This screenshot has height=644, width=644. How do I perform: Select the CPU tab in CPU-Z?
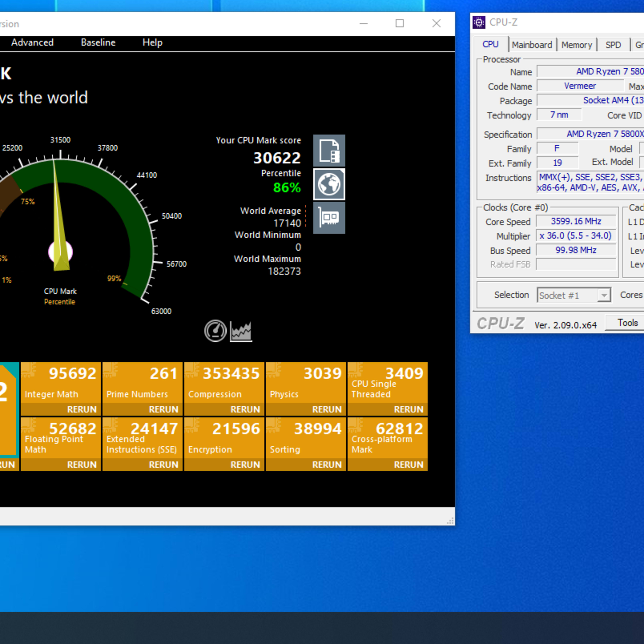490,44
